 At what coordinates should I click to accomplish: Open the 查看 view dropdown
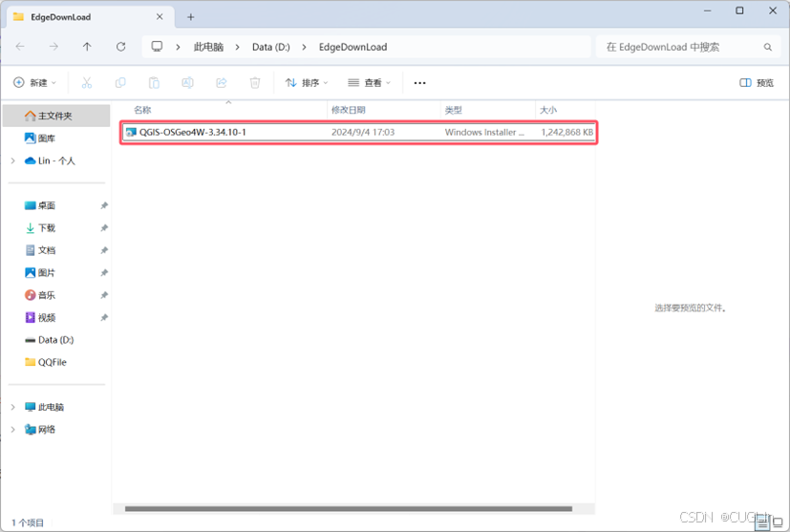(370, 83)
